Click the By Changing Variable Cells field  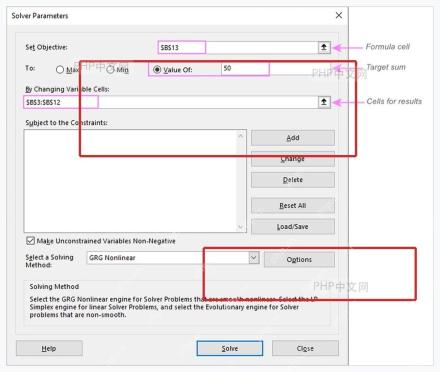click(171, 102)
